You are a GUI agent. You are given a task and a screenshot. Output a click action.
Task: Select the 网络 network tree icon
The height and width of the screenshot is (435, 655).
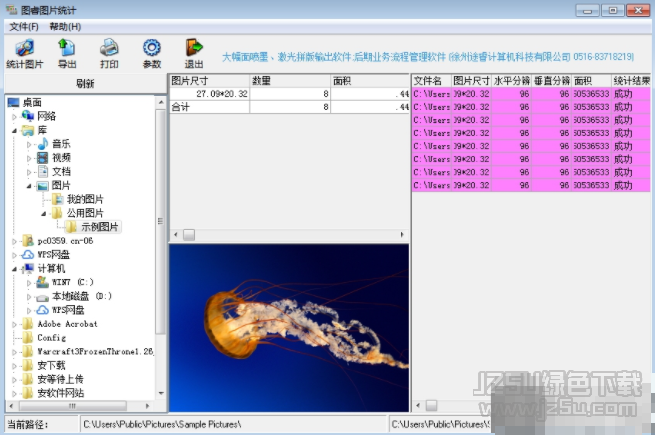[x=28, y=116]
